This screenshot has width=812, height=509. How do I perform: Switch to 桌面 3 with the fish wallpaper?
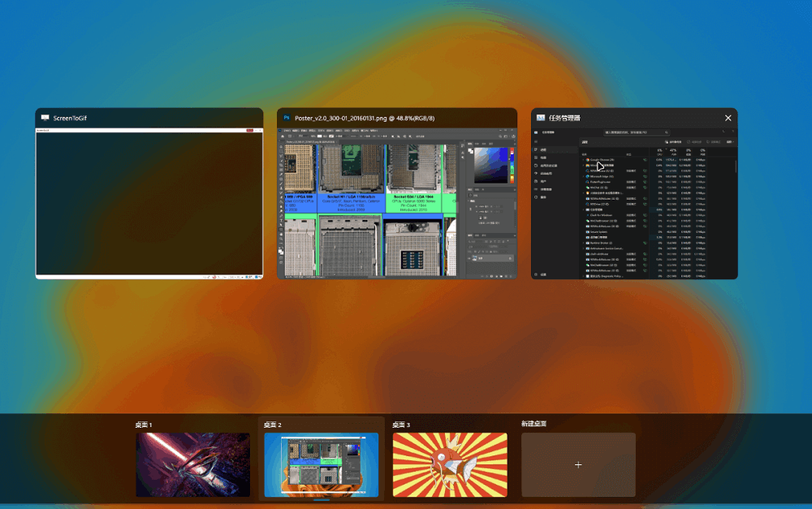[x=450, y=464]
